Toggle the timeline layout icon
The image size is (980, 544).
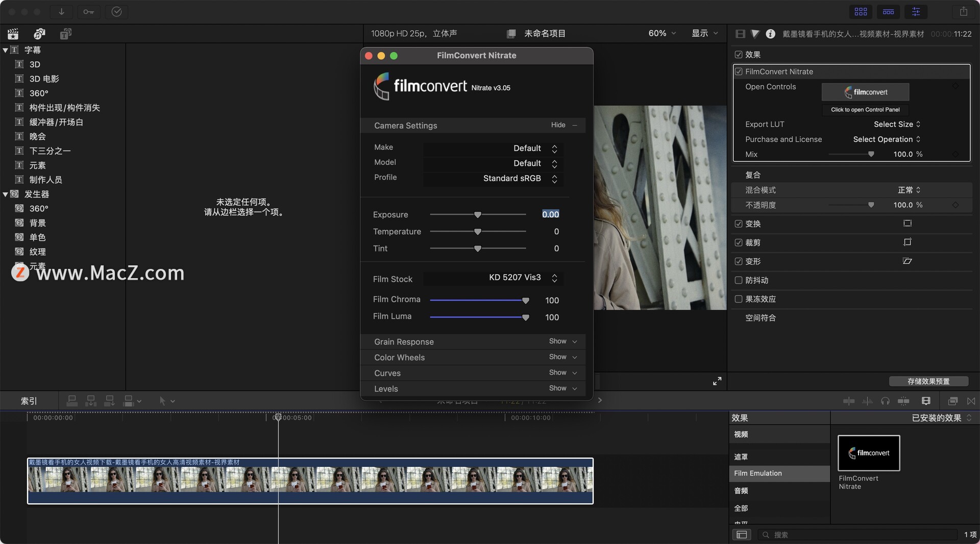pos(889,12)
